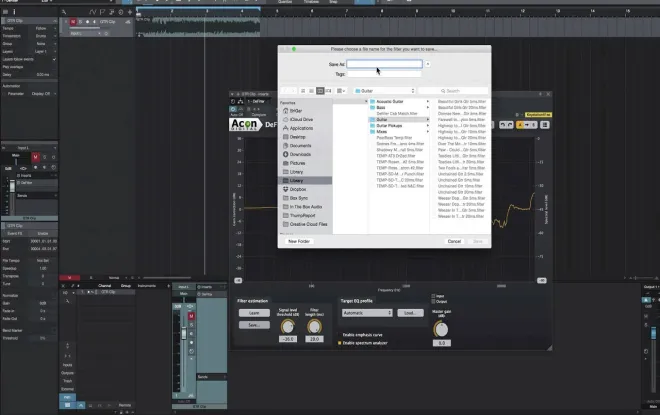Screen dimensions: 660x415
Task: Expand the save dialog collapse arrow
Action: pos(428,64)
